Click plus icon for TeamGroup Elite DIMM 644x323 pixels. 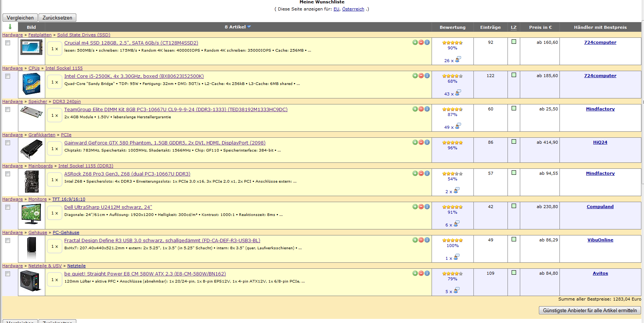pyautogui.click(x=415, y=109)
